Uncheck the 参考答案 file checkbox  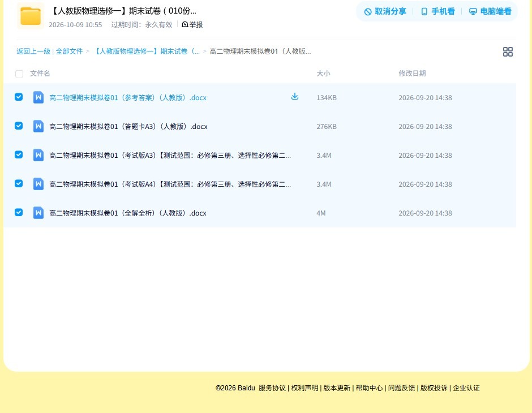(x=19, y=97)
